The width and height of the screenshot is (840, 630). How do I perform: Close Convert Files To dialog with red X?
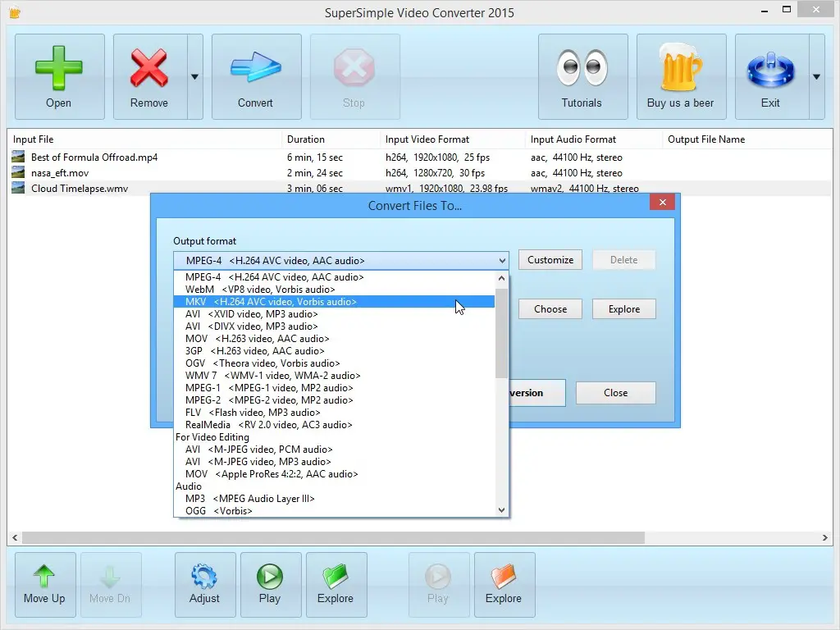[662, 202]
